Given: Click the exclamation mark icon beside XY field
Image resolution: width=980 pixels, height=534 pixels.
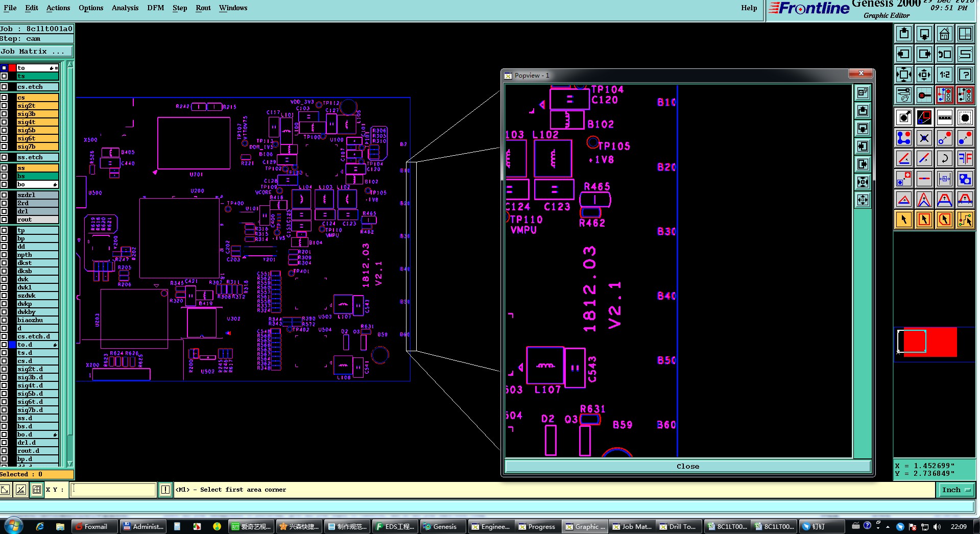Looking at the screenshot, I should (x=165, y=490).
